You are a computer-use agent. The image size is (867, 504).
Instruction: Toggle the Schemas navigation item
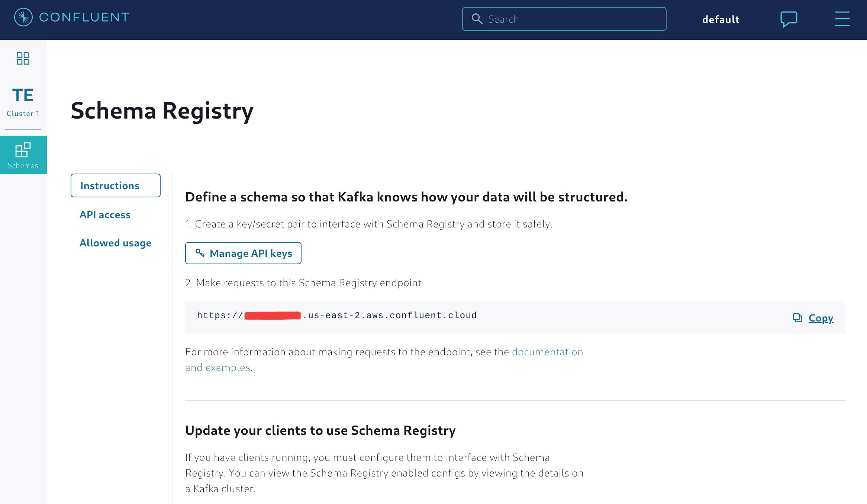(23, 155)
